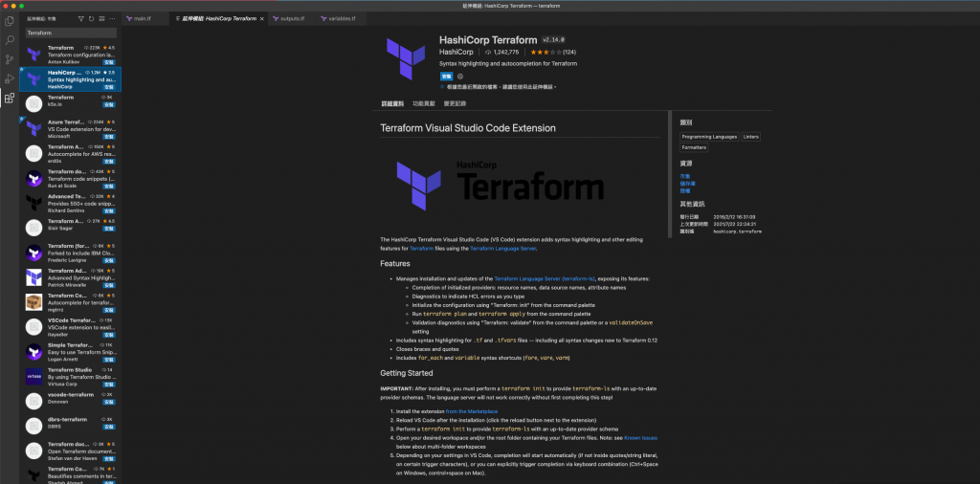Viewport: 980px width, 484px height.
Task: Select the Linters category tag
Action: tap(751, 136)
